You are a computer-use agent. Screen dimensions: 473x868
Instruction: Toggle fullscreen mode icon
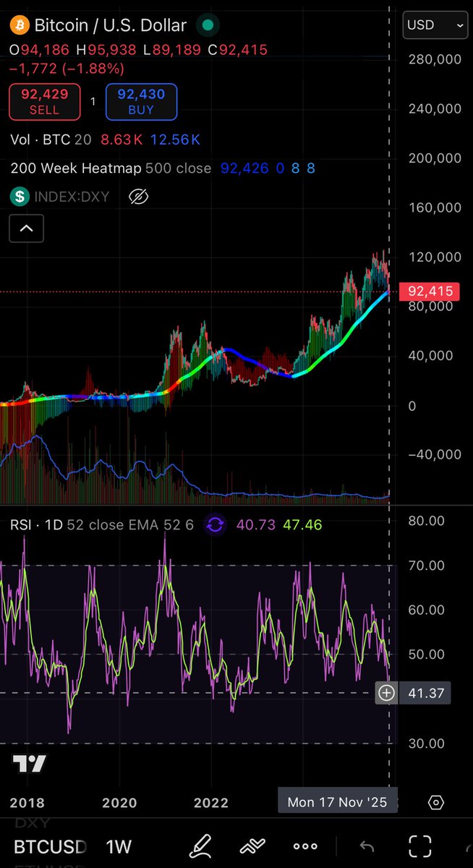pos(420,846)
